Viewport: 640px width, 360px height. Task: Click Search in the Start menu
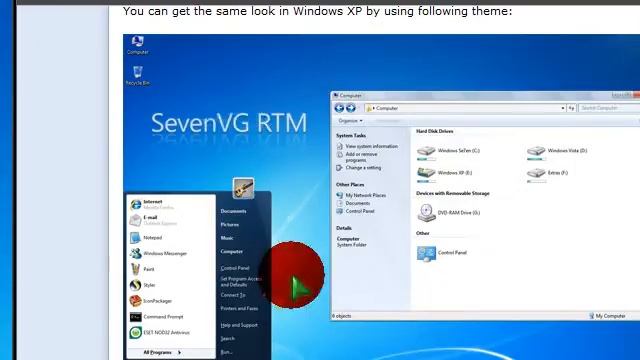[x=228, y=338]
